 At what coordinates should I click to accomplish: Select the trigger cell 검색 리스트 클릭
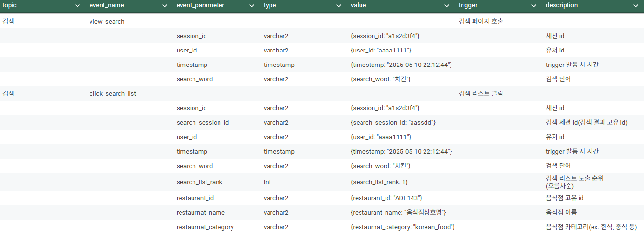pos(481,94)
